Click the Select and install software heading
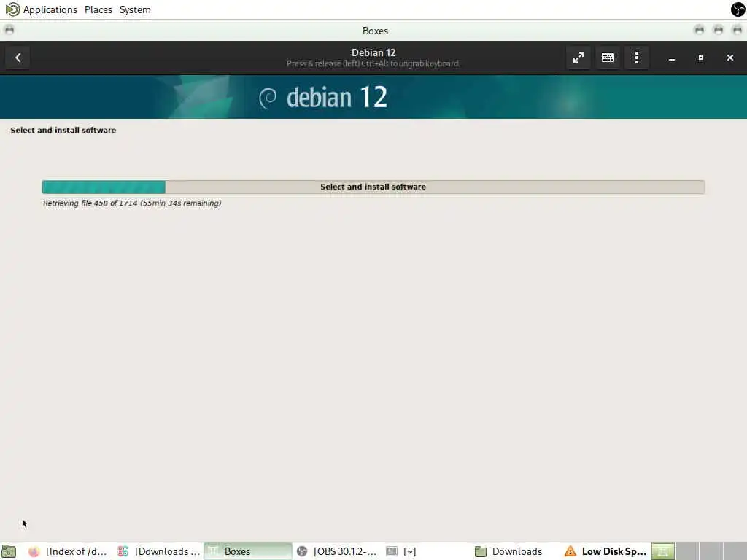This screenshot has width=747, height=560. 63,130
